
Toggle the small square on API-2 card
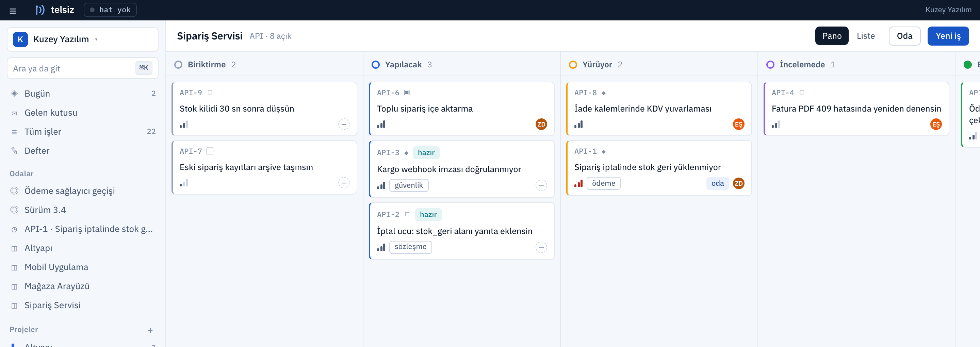[407, 214]
